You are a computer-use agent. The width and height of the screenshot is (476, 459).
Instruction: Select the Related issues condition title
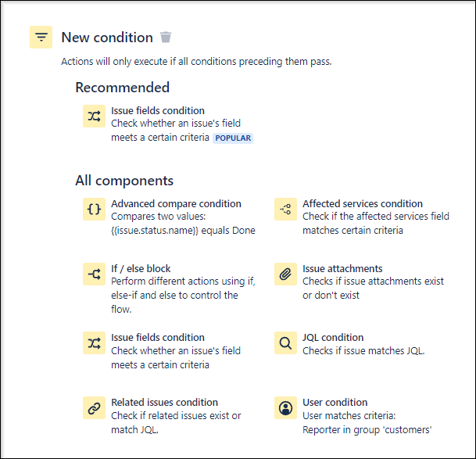click(x=164, y=402)
